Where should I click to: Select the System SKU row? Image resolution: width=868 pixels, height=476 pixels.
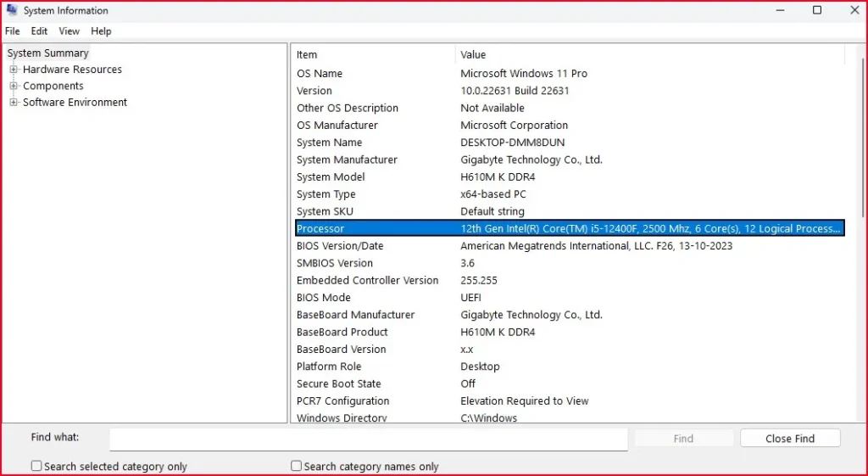(x=570, y=211)
